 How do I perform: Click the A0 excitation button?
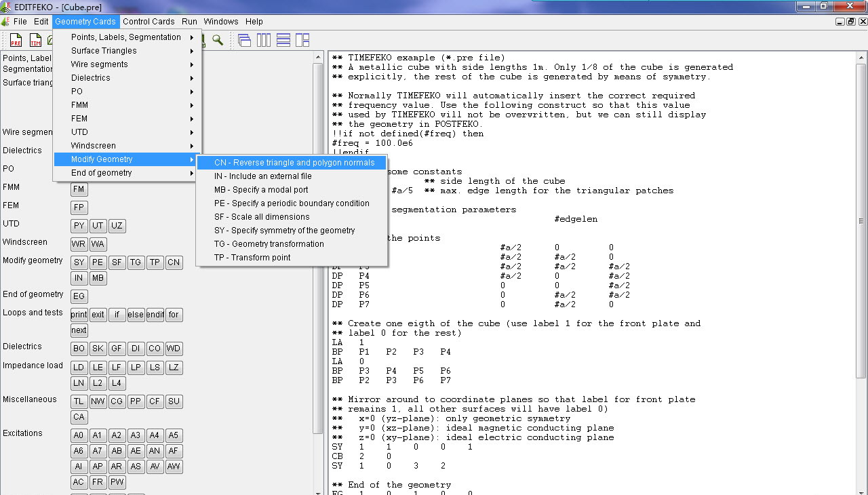pyautogui.click(x=79, y=435)
